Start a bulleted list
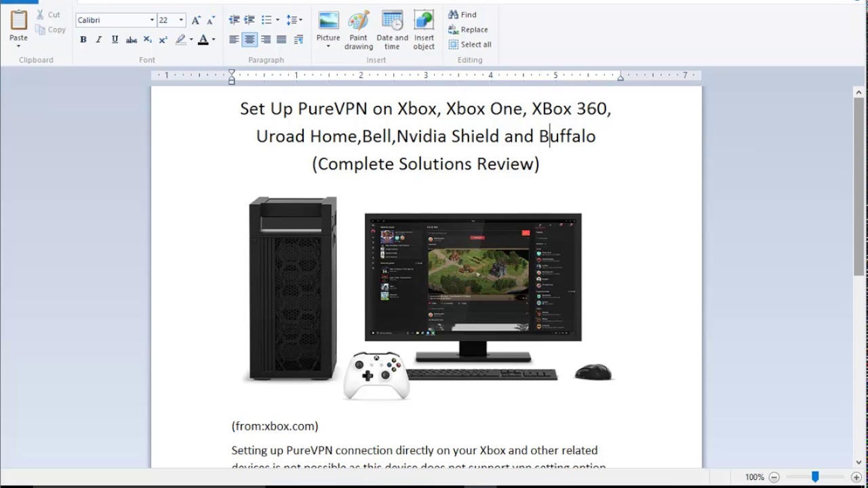Screen dimensions: 868x488 (x=267, y=20)
